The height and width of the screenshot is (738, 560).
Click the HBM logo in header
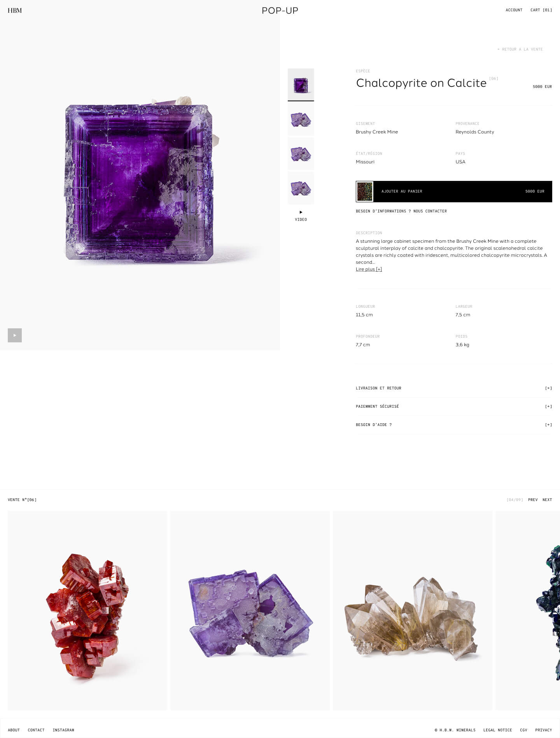15,11
